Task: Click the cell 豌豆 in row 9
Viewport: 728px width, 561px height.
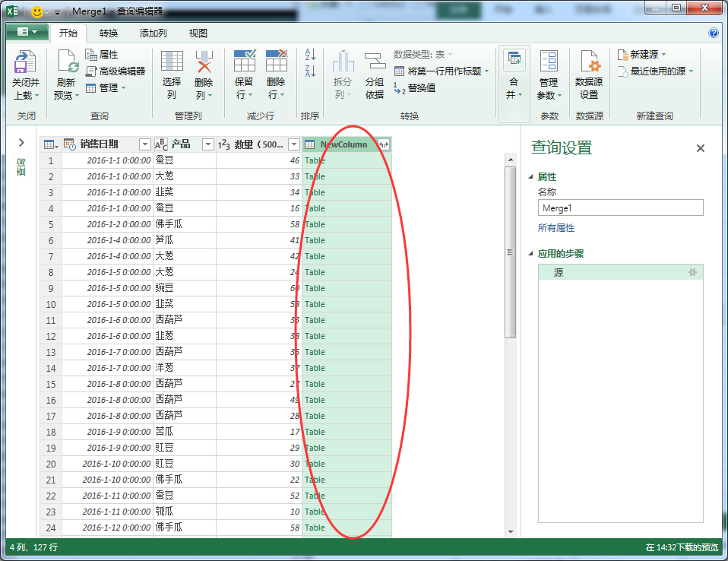Action: coord(185,288)
